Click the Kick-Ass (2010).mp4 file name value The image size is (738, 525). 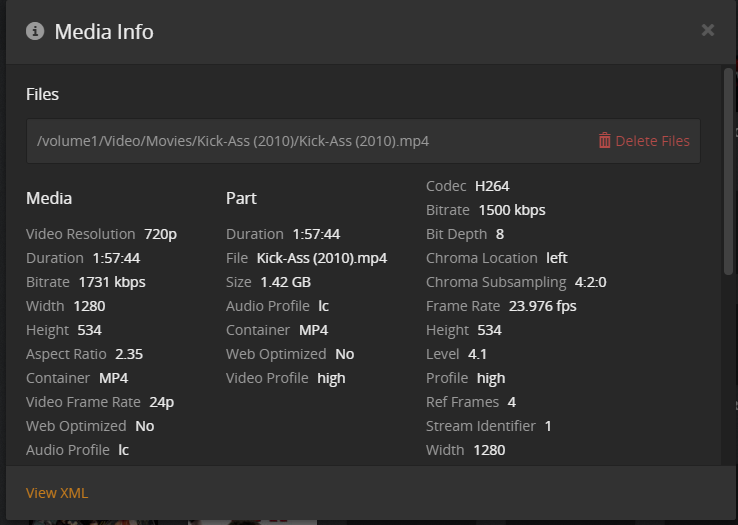(321, 258)
